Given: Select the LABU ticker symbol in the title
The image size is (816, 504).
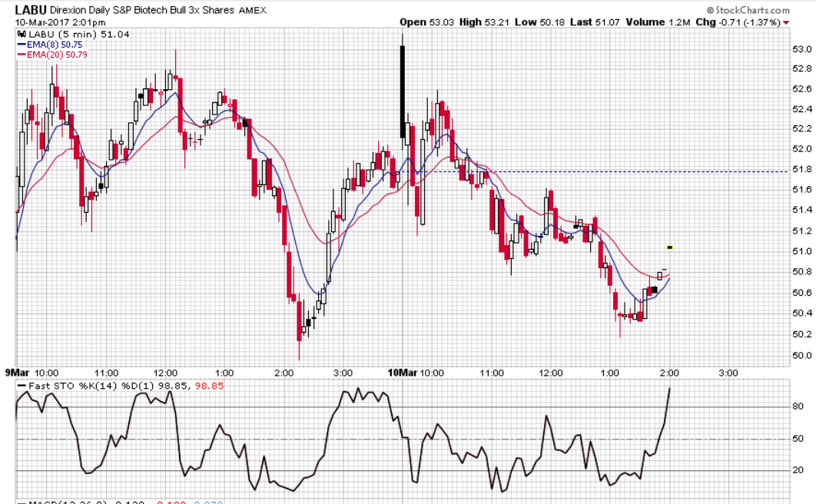Looking at the screenshot, I should click(x=31, y=10).
